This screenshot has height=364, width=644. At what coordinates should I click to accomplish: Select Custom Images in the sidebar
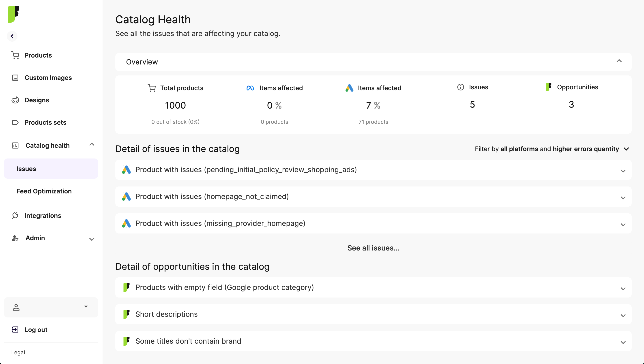pyautogui.click(x=48, y=78)
